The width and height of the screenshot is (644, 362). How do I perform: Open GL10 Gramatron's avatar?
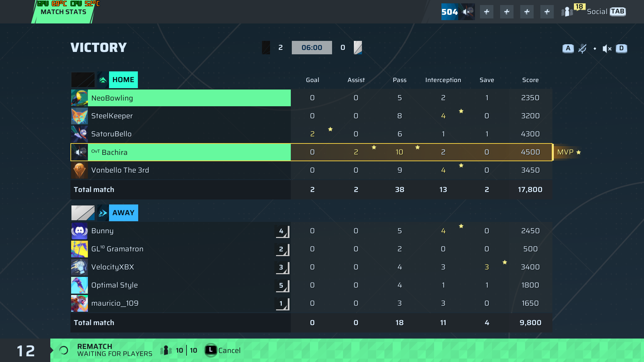(79, 249)
